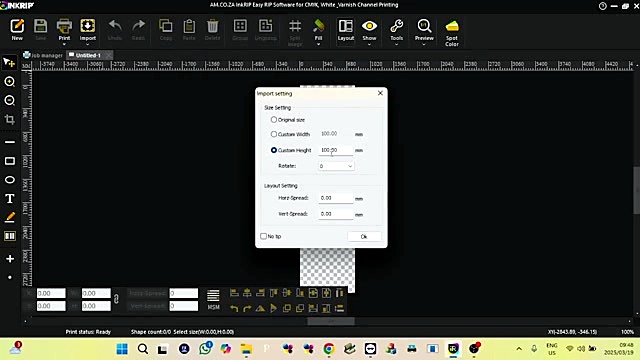Click the Redo arrow icon
The width and height of the screenshot is (640, 360).
coord(138,26)
